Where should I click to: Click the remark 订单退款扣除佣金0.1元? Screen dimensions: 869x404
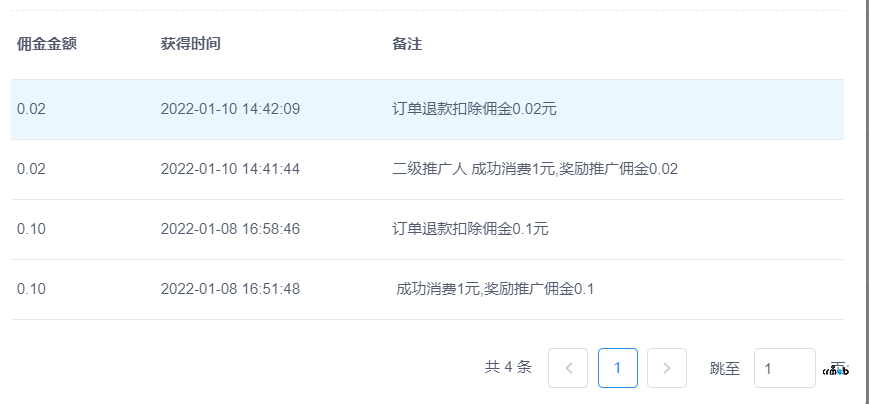471,229
